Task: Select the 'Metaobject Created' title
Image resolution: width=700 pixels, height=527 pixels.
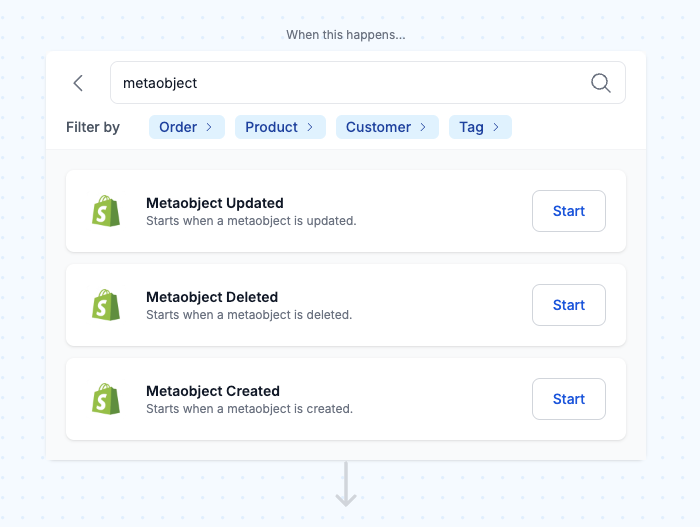Action: point(213,391)
